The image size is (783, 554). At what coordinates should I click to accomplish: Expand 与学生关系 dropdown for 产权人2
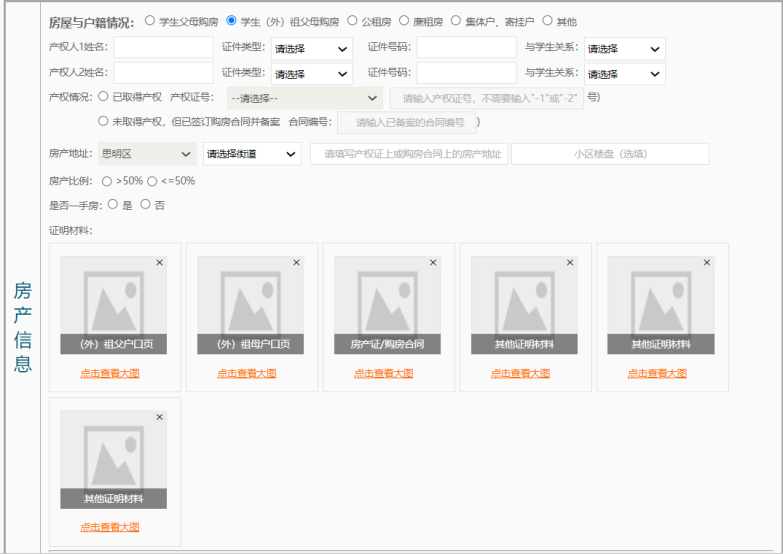coord(625,74)
